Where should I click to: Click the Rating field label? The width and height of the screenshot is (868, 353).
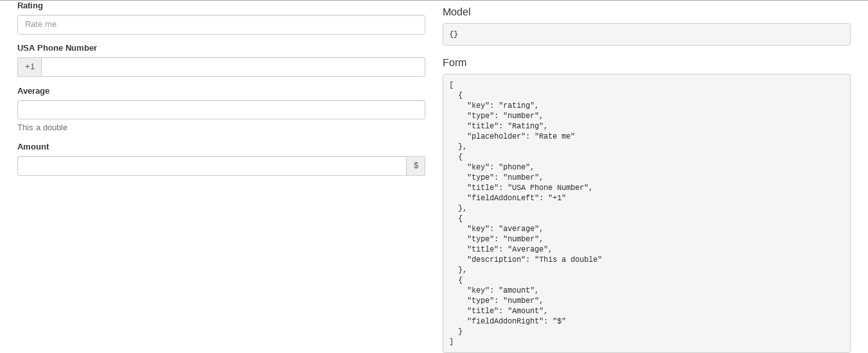pos(30,6)
